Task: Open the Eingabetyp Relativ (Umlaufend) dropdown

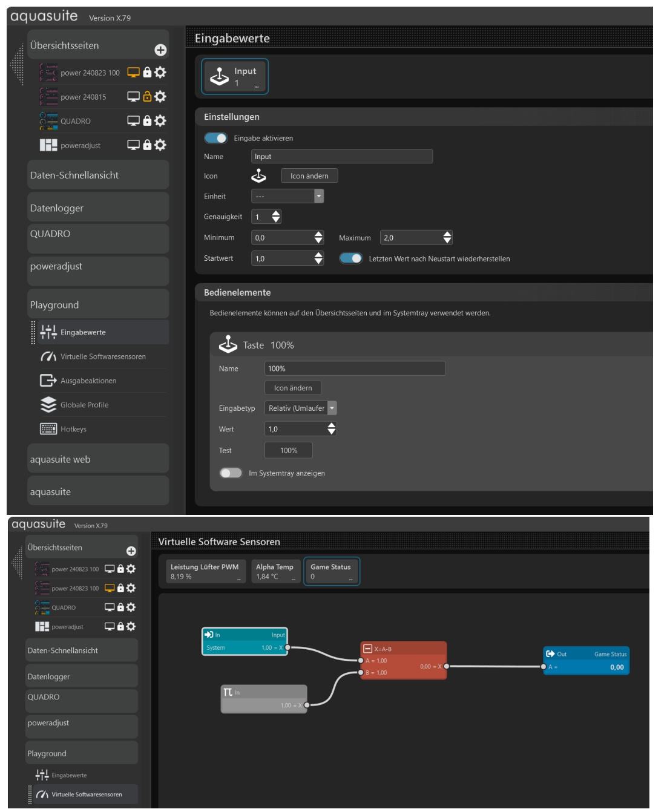Action: 301,408
